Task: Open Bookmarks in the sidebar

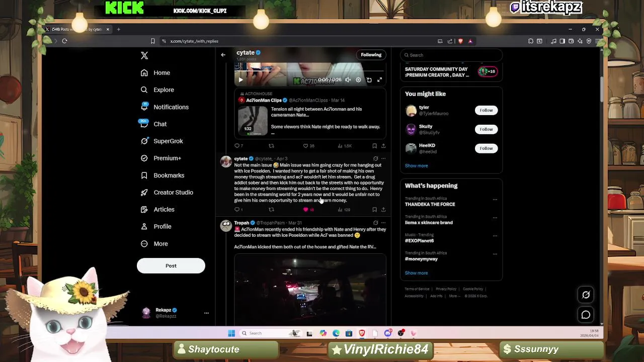Action: [163, 175]
